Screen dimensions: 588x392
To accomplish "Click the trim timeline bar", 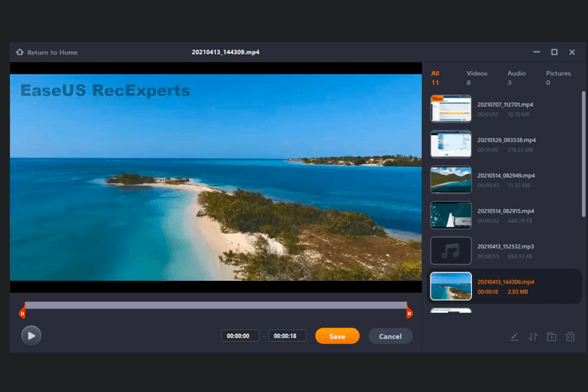I will coord(216,306).
